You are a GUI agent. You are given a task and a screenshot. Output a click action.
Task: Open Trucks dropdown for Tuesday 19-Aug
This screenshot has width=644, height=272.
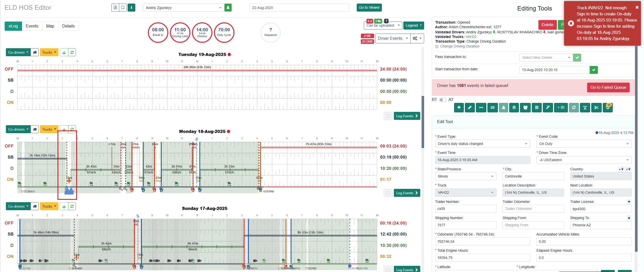49,52
